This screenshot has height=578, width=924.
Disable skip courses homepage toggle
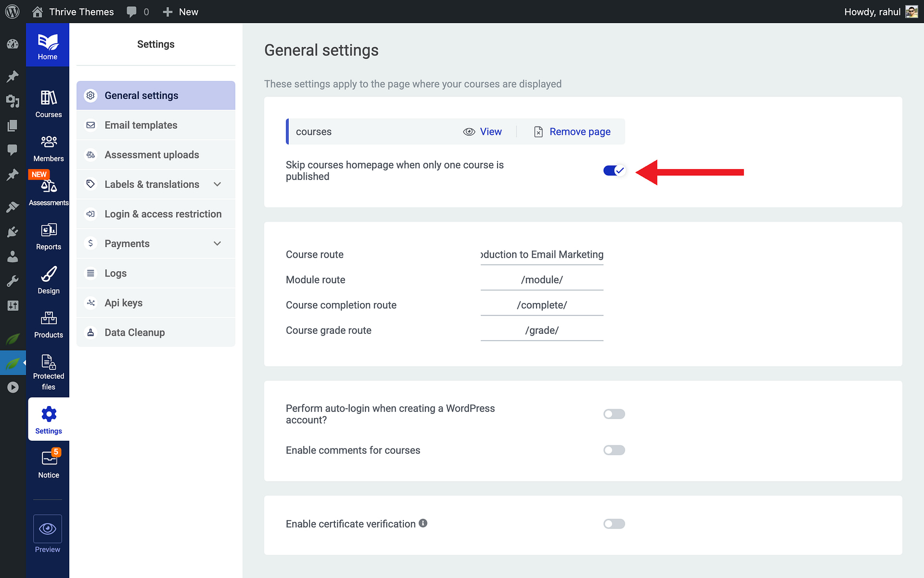[x=614, y=170]
